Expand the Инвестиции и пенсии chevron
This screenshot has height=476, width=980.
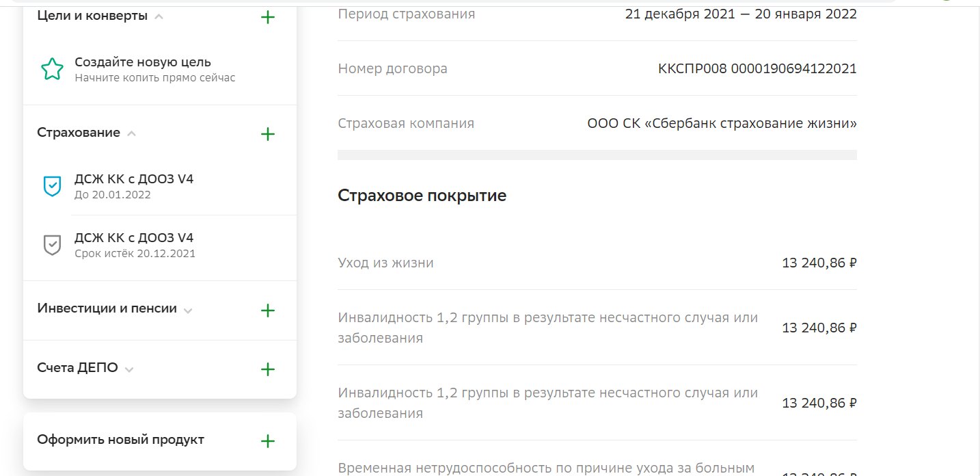click(x=188, y=310)
